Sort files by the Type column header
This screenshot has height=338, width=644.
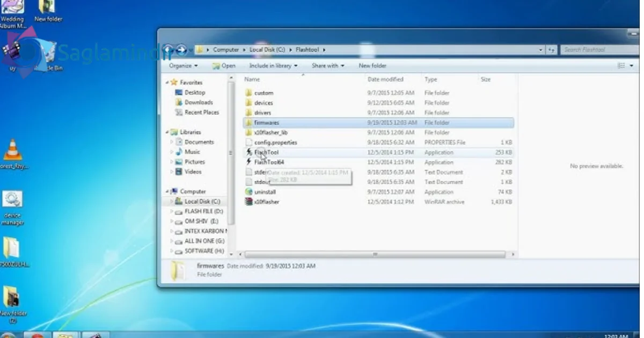coord(431,79)
